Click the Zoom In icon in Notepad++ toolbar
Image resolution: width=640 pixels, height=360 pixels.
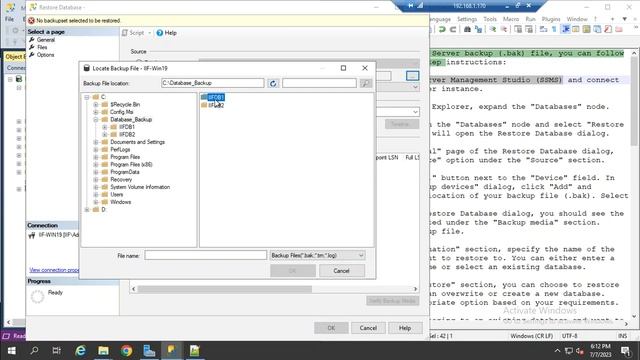point(493,29)
